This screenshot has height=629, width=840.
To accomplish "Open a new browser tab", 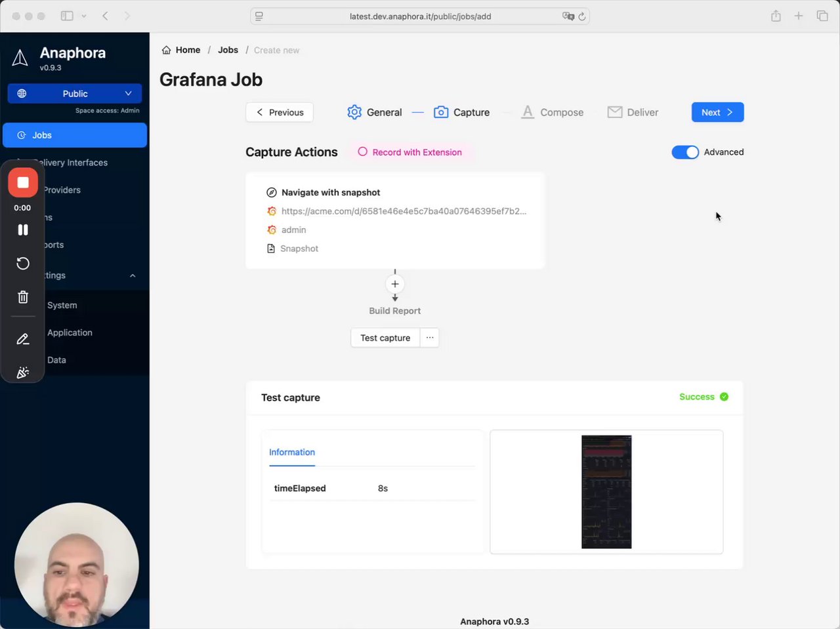I will (799, 16).
